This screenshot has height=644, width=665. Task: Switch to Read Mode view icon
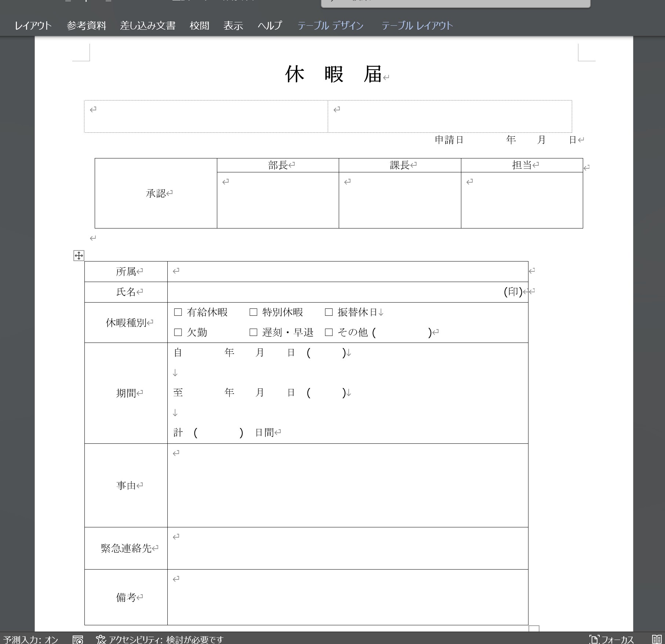point(657,640)
